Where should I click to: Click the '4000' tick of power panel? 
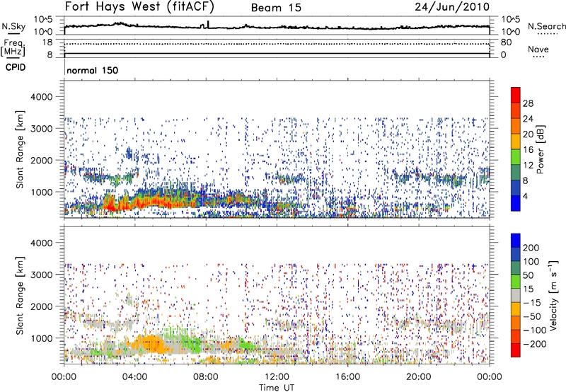pos(41,97)
